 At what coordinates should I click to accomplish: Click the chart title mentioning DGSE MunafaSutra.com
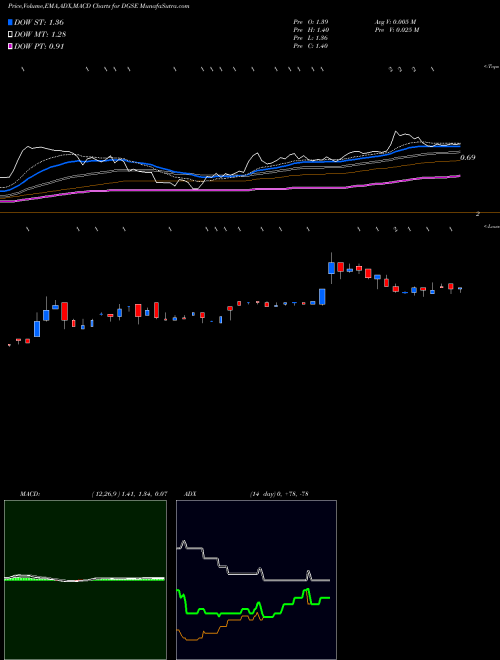(x=99, y=6)
